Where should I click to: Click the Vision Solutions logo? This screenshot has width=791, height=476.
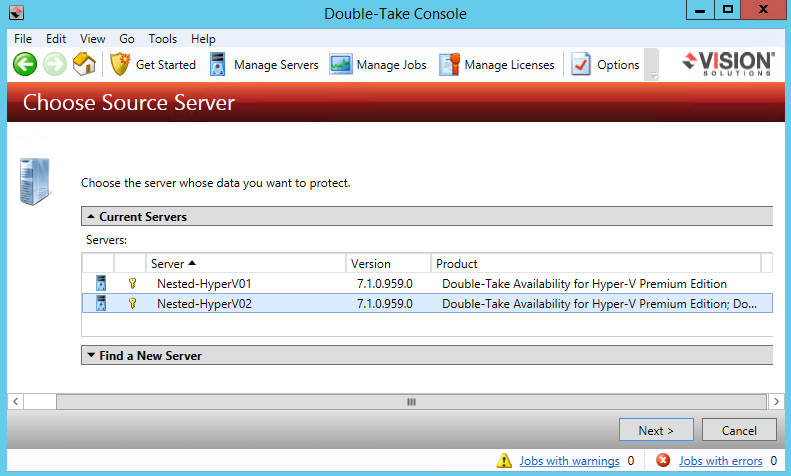coord(728,63)
